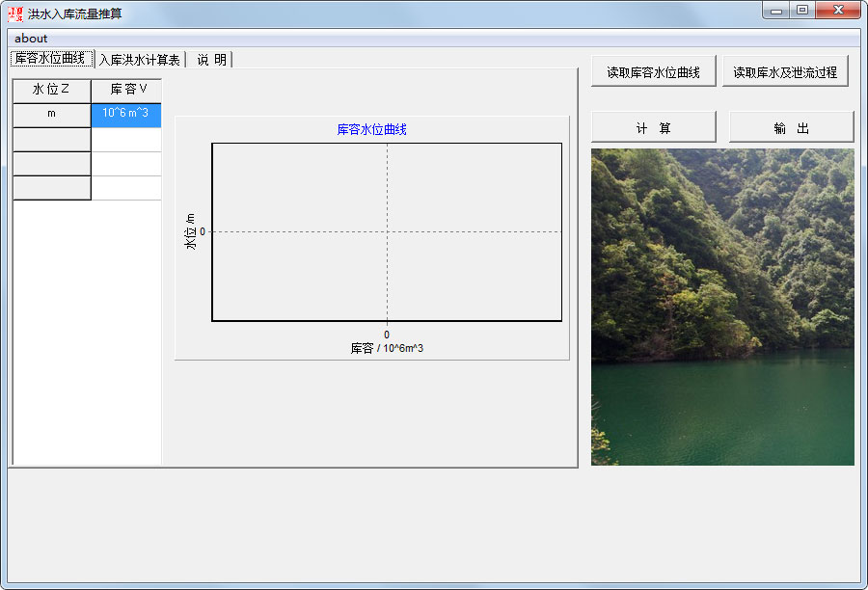This screenshot has height=590, width=868.
Task: Select the 库容V column header
Action: (x=126, y=91)
